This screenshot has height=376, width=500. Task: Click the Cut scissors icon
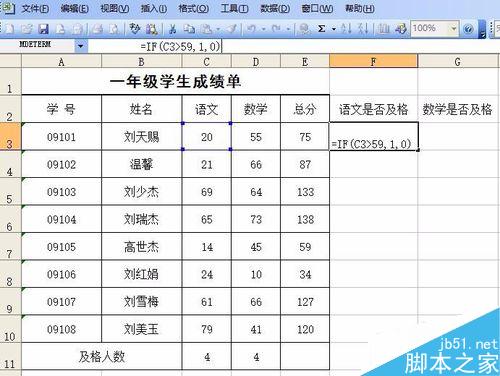point(172,29)
